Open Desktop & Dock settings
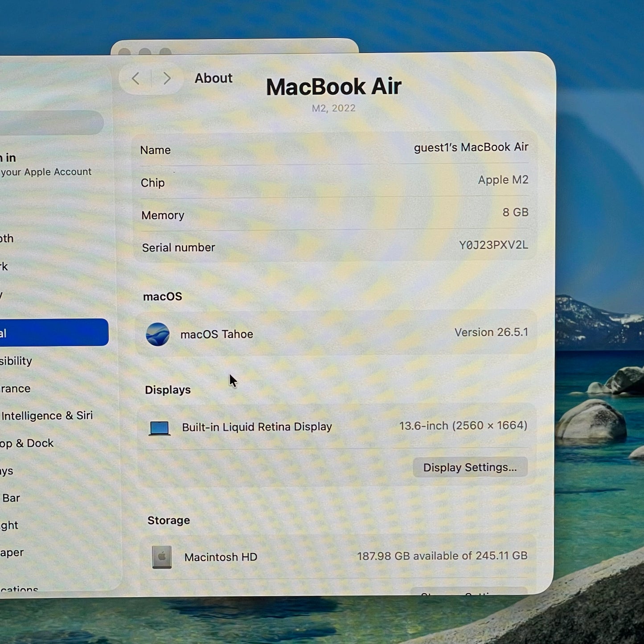This screenshot has width=644, height=644. point(27,443)
